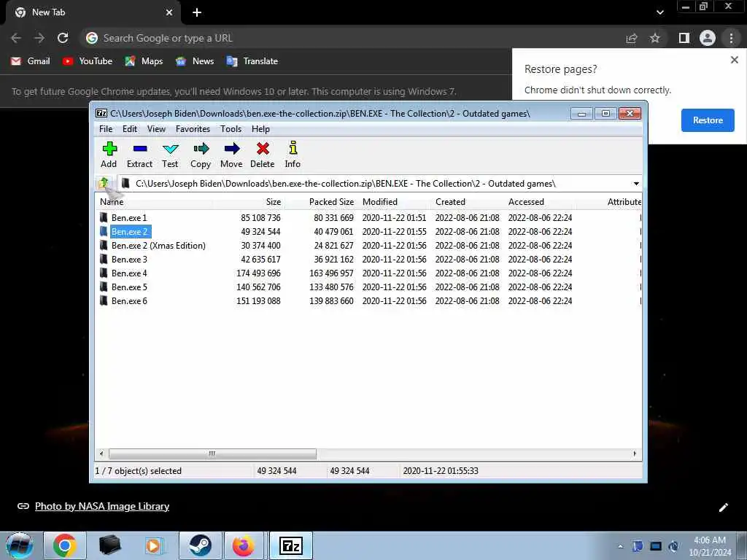Open the Chrome profile avatar

point(708,38)
